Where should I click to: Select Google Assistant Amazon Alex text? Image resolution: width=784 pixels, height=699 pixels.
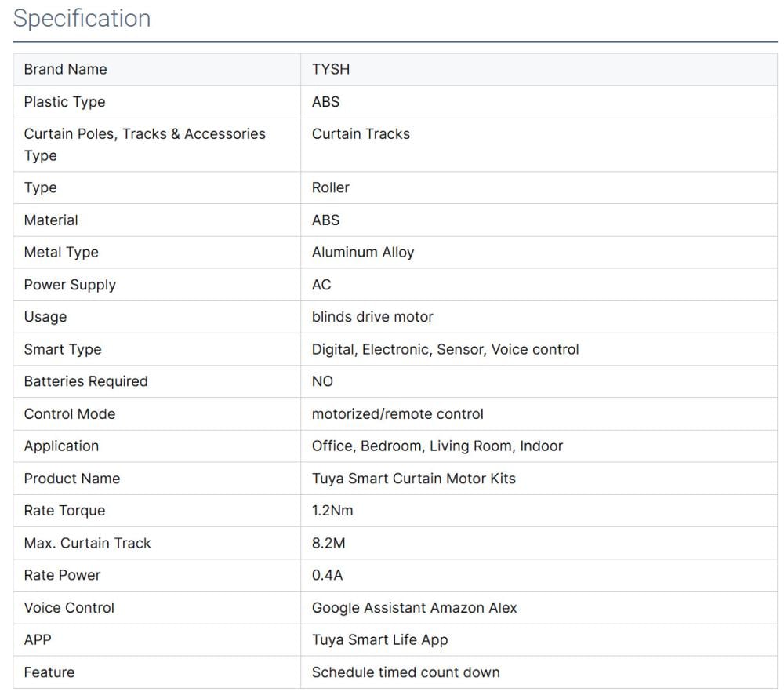click(x=414, y=608)
